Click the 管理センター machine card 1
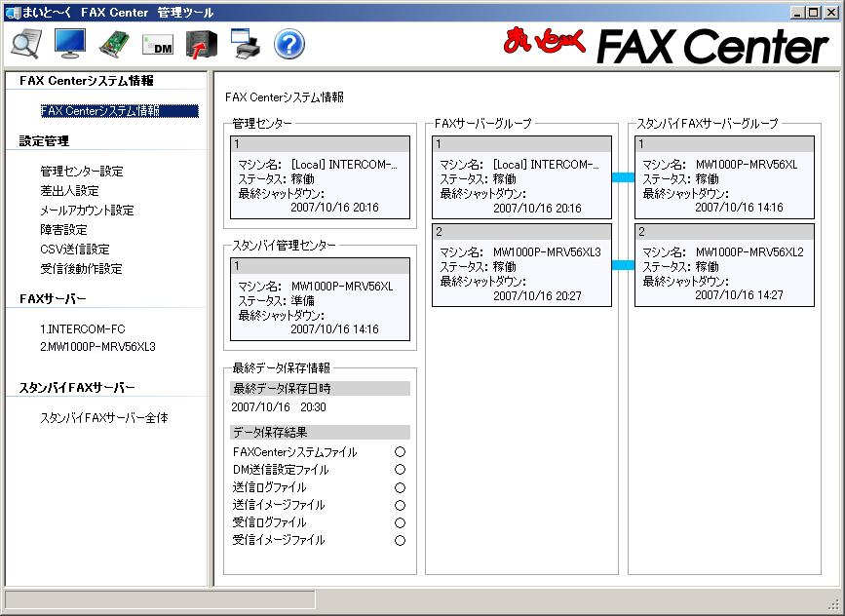The width and height of the screenshot is (845, 616). tap(320, 177)
